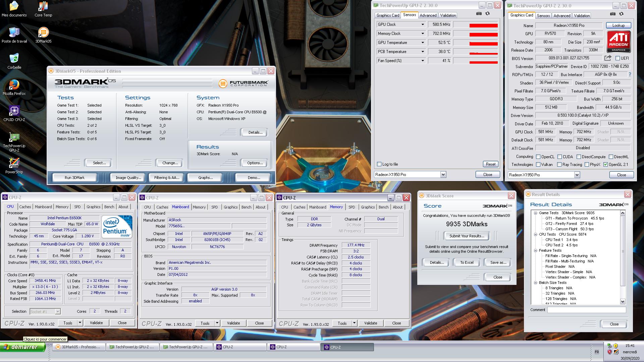
Task: Click the Result Details scrollbar down arrow
Action: 623,301
